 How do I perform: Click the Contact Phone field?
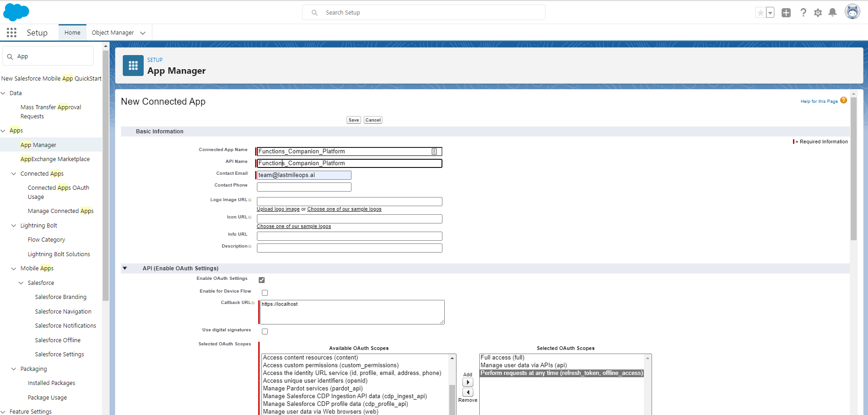(x=304, y=187)
